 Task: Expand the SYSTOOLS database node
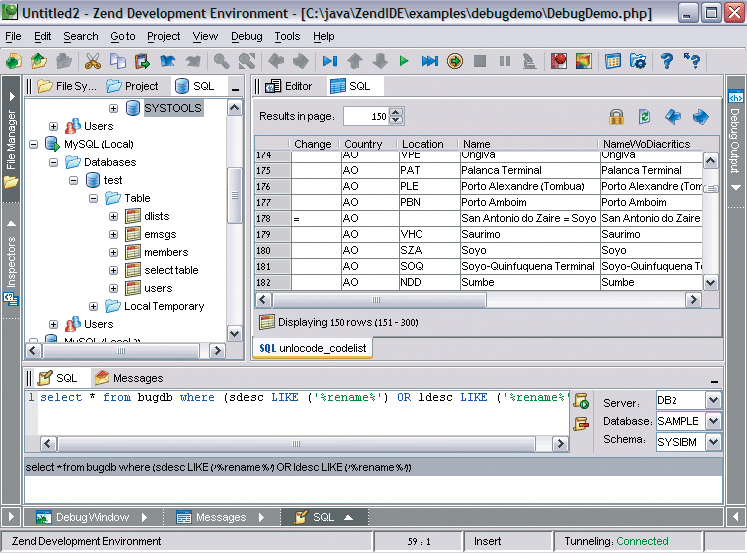pyautogui.click(x=113, y=109)
